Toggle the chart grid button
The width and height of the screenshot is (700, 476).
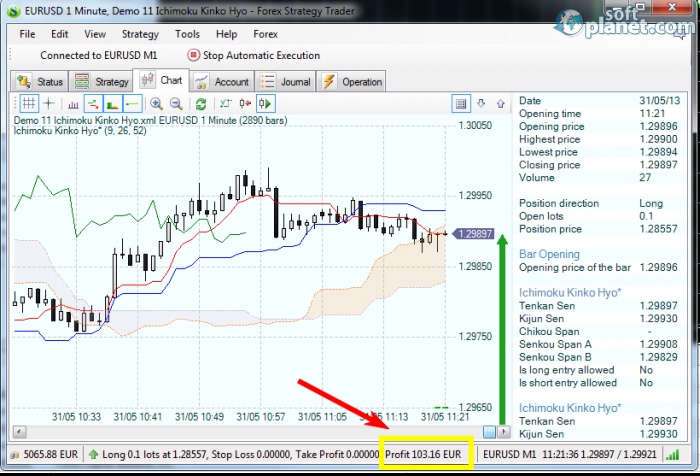(x=29, y=104)
